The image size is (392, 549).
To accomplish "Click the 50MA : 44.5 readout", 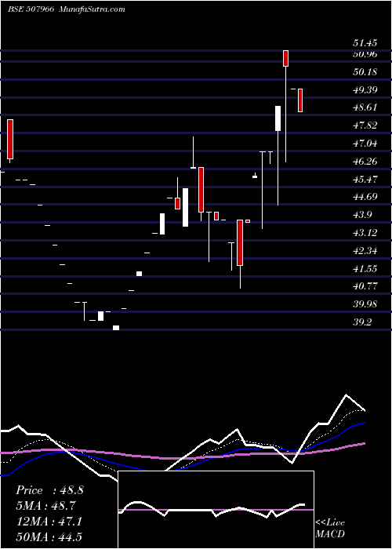I will click(49, 536).
